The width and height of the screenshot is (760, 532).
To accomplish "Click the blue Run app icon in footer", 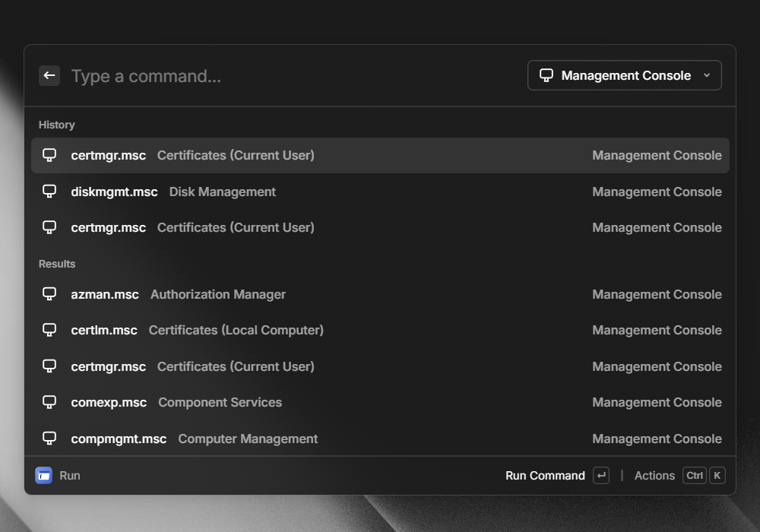I will (x=44, y=476).
